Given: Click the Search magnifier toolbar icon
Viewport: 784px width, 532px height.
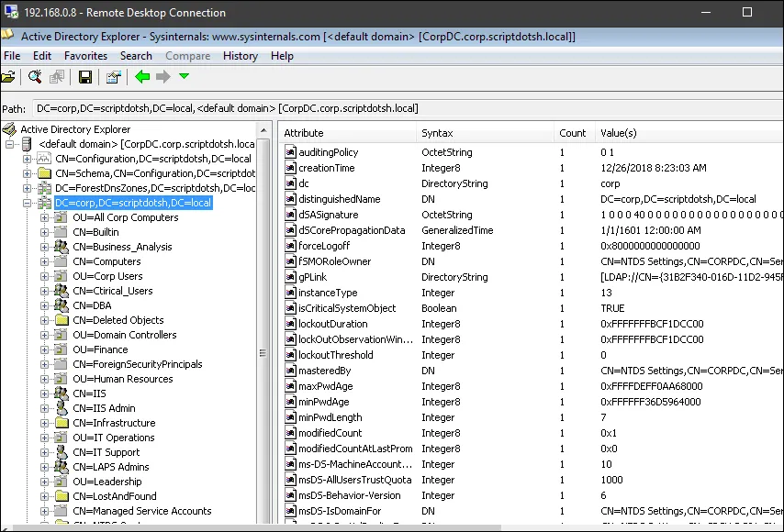Looking at the screenshot, I should click(35, 77).
